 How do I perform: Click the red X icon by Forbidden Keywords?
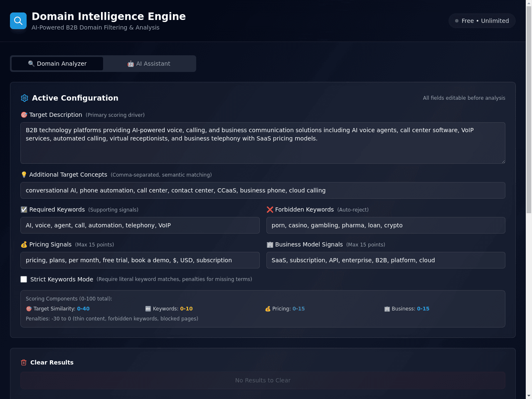[270, 209]
